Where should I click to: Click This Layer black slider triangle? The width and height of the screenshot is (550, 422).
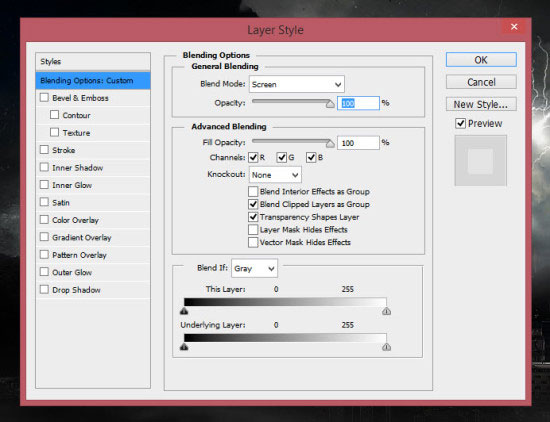[x=184, y=311]
